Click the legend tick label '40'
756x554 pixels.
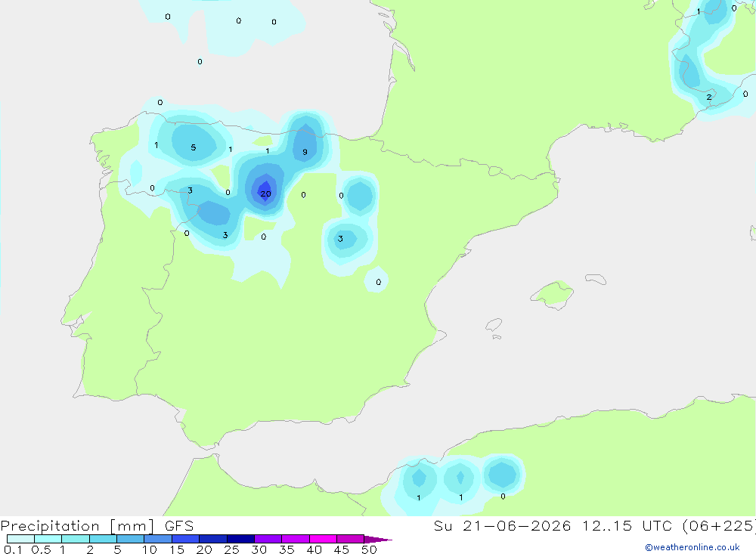314,549
